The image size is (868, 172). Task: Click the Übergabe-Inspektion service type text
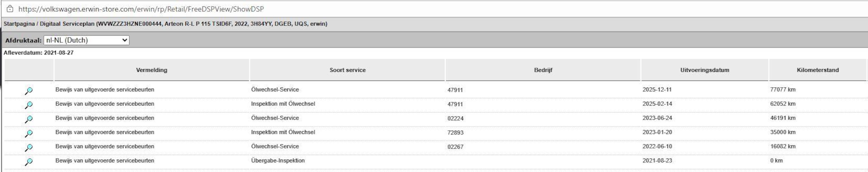tap(278, 161)
